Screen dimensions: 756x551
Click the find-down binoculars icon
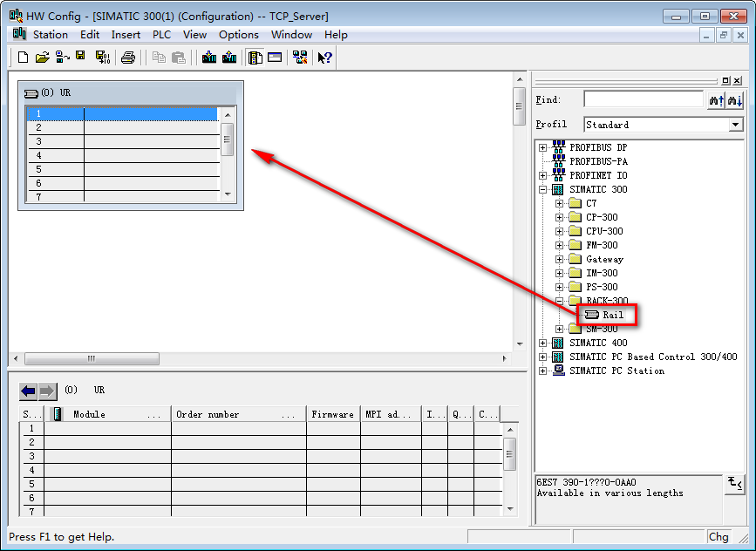coord(735,100)
